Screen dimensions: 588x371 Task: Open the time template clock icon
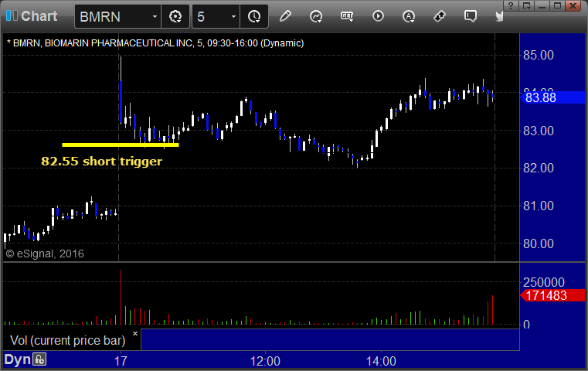(254, 16)
